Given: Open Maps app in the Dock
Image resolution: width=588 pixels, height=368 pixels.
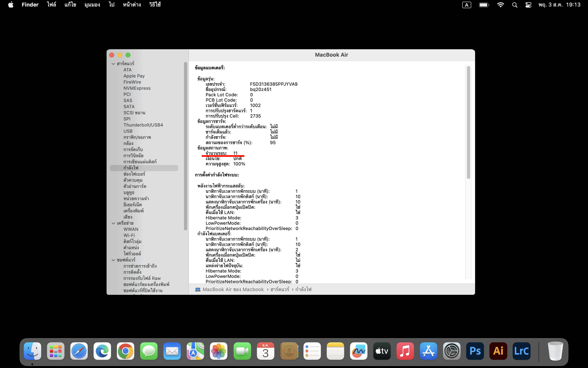Looking at the screenshot, I should (195, 351).
